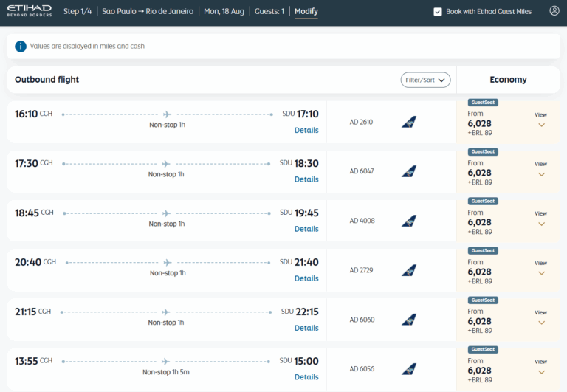Click the 16:10 CGH to SDU flight row
Screen dimensions: 567x392
166,122
